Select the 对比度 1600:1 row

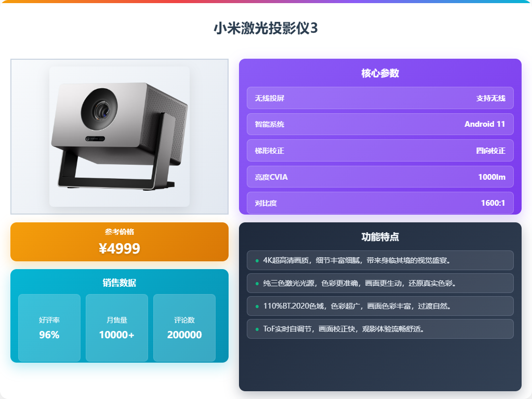click(380, 203)
